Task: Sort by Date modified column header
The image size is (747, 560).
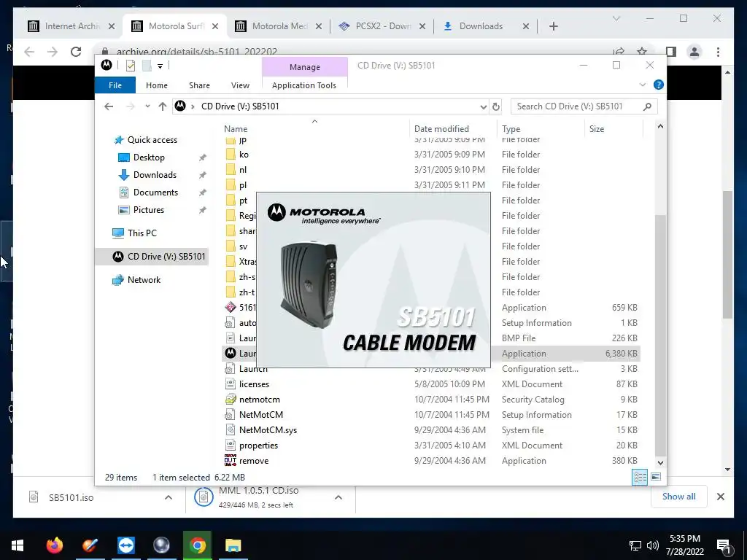Action: tap(441, 129)
